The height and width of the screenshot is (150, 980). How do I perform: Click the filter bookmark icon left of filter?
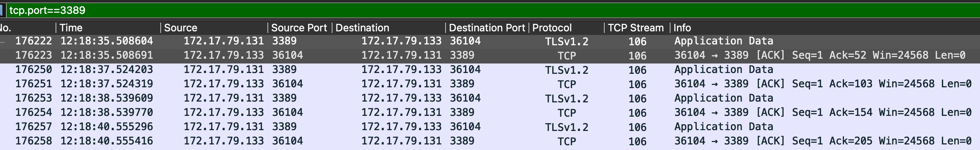click(x=2, y=10)
